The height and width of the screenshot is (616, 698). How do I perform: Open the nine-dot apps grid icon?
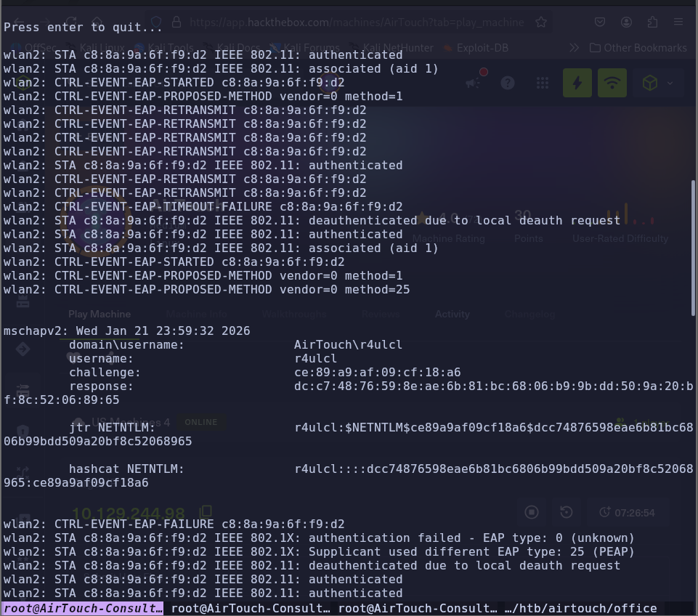[543, 83]
